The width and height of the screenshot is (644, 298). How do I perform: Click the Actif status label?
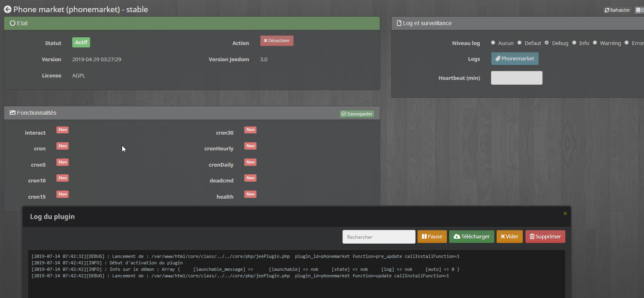pyautogui.click(x=81, y=42)
